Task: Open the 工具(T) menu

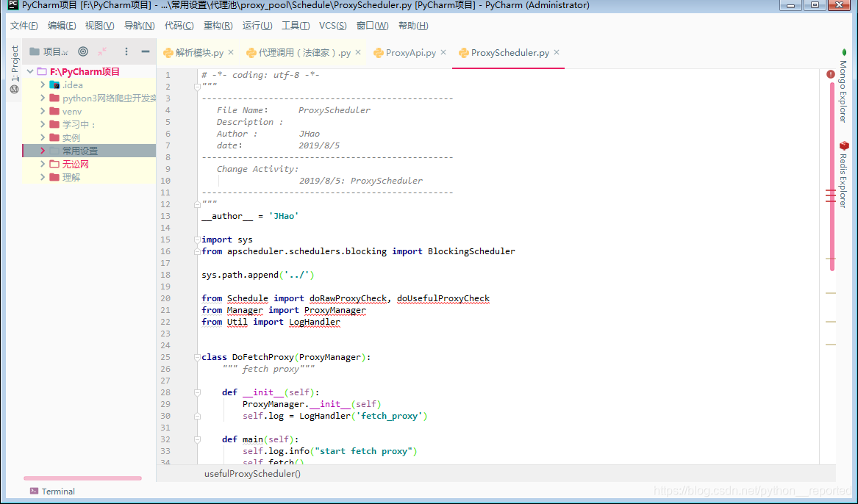Action: pos(296,26)
